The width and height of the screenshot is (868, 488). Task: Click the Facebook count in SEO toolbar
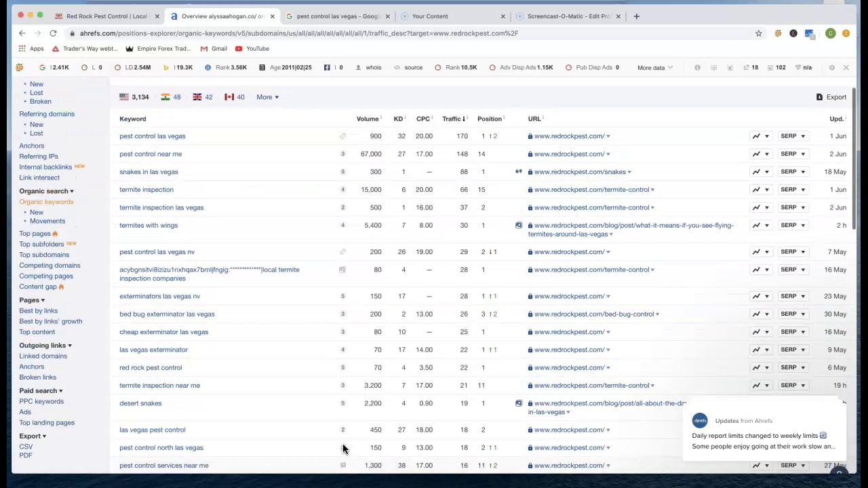click(x=333, y=68)
